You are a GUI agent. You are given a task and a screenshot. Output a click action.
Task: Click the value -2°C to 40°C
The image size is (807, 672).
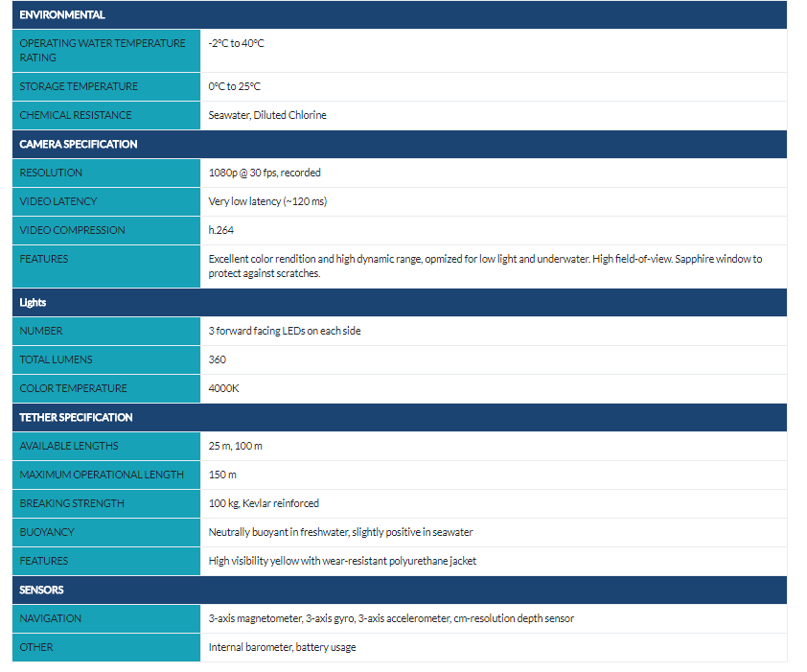(236, 43)
